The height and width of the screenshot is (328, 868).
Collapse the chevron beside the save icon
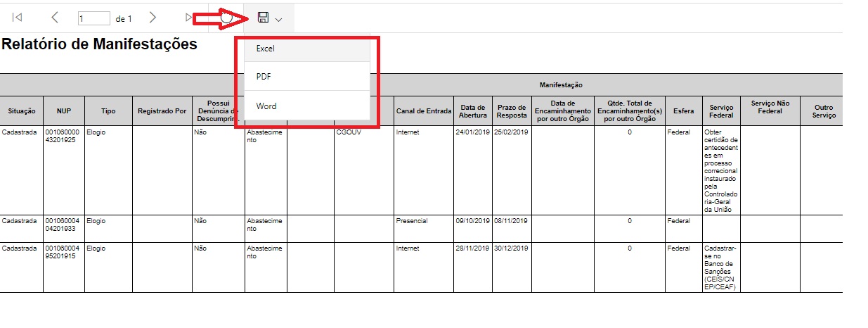tap(279, 20)
